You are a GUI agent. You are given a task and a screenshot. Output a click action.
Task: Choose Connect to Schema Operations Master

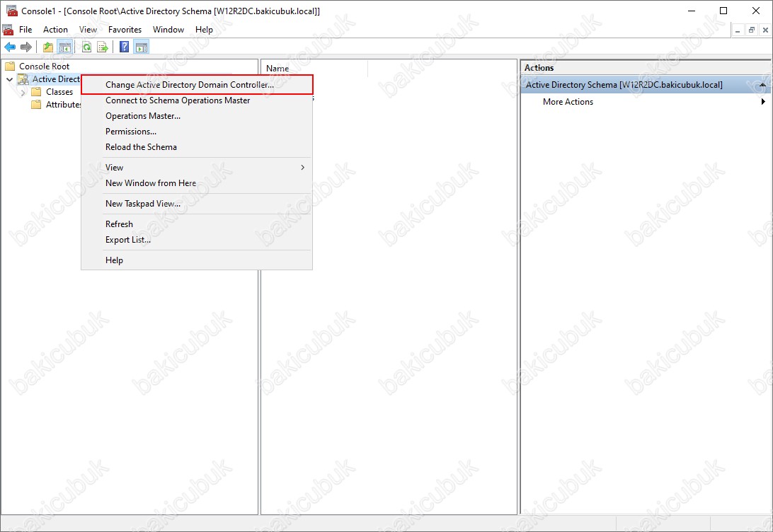[x=197, y=100]
